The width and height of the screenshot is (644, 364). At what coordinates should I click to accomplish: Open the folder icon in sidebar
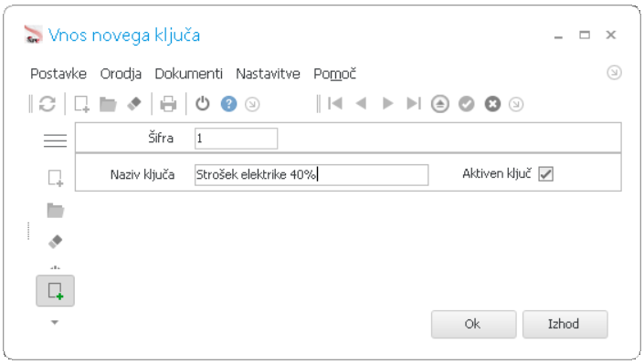click(x=56, y=211)
